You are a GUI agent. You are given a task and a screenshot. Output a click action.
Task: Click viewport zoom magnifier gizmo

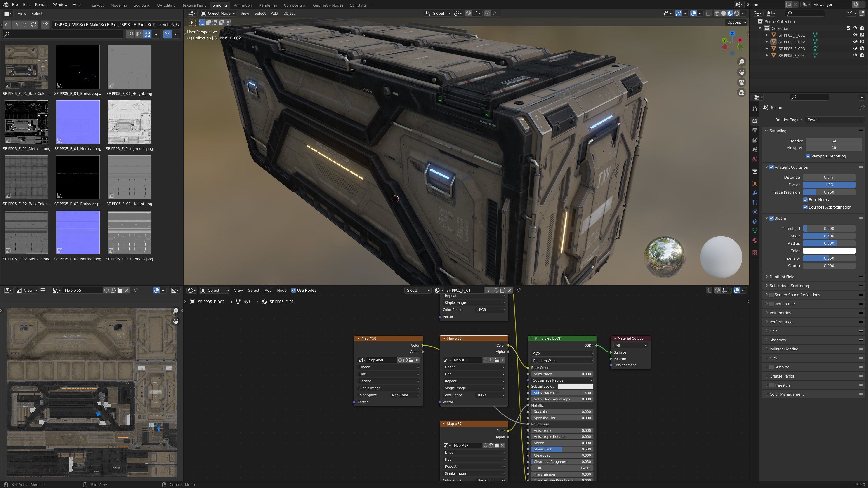742,62
